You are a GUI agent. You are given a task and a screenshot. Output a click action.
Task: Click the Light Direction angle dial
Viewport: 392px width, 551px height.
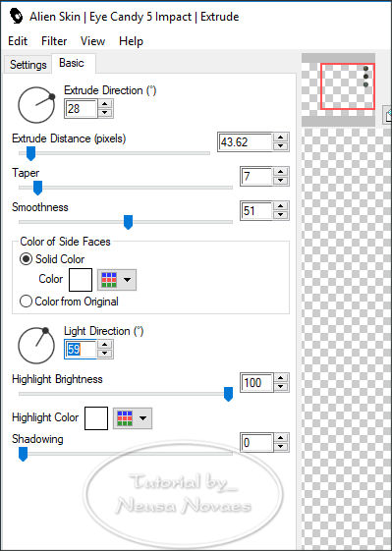[x=36, y=345]
